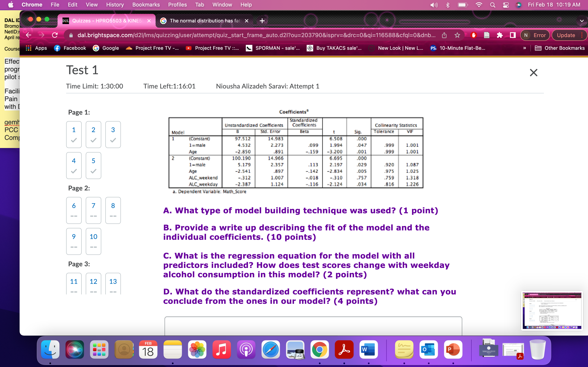
Task: Click the share icon in the address bar
Action: tap(444, 35)
